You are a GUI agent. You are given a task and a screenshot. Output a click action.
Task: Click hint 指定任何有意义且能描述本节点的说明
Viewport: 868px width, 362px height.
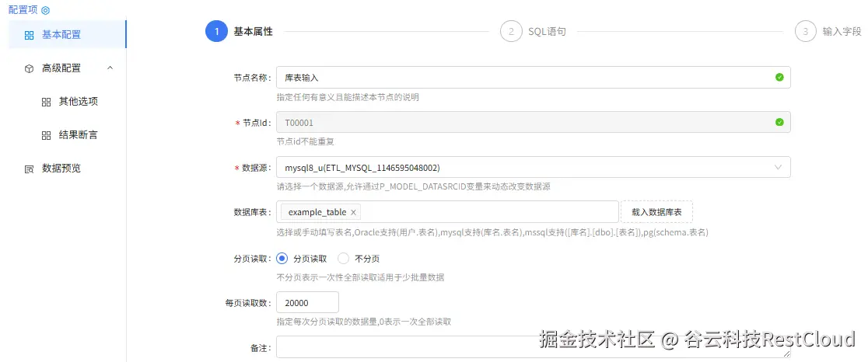[348, 97]
